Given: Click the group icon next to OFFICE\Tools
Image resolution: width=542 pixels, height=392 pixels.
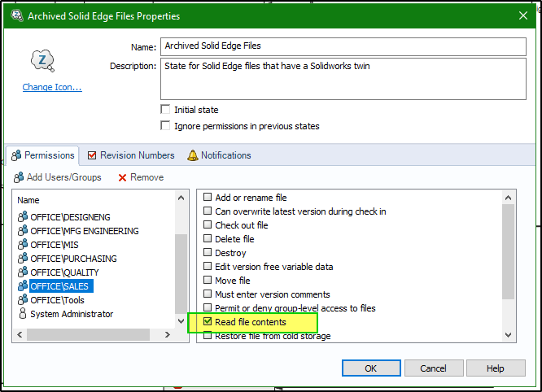Looking at the screenshot, I should 23,300.
